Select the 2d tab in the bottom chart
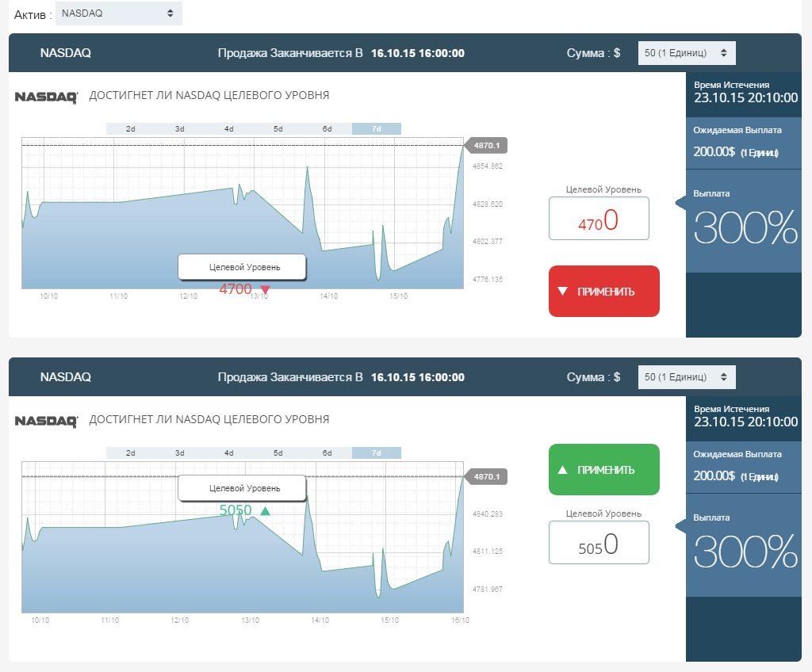 tap(131, 453)
